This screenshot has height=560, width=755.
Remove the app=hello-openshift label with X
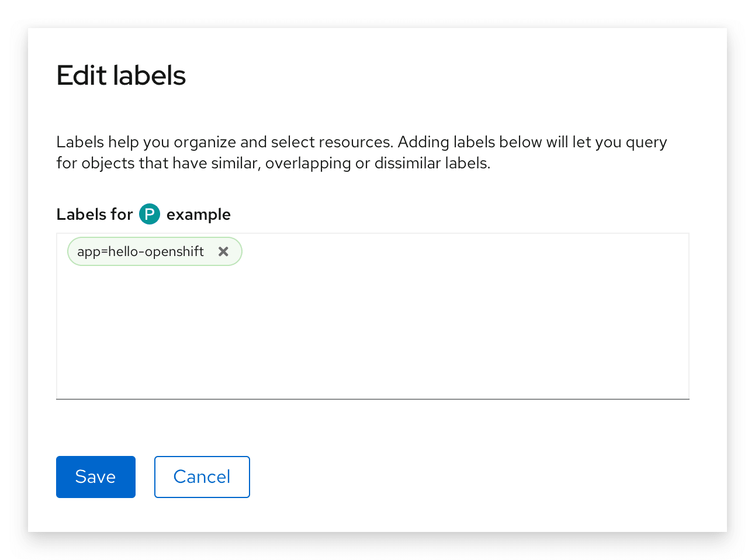pyautogui.click(x=223, y=251)
